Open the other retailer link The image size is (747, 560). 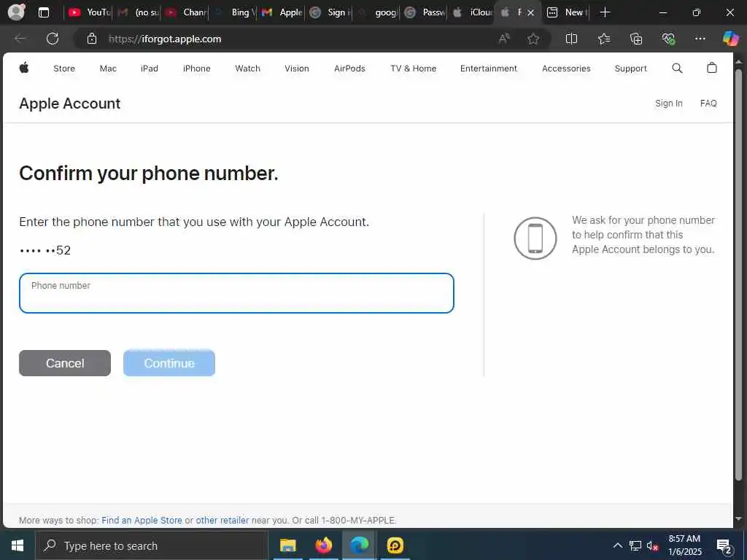point(222,520)
